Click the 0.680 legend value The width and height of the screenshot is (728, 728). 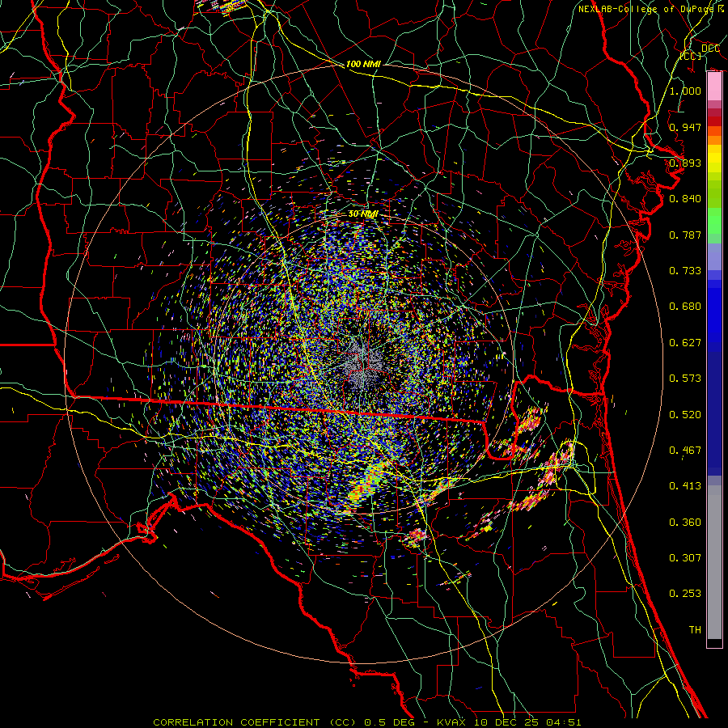685,307
